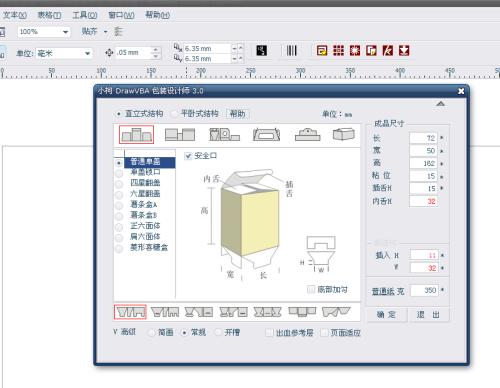Click the barcode lines icon in property bar
500x388 pixels.
[291, 51]
